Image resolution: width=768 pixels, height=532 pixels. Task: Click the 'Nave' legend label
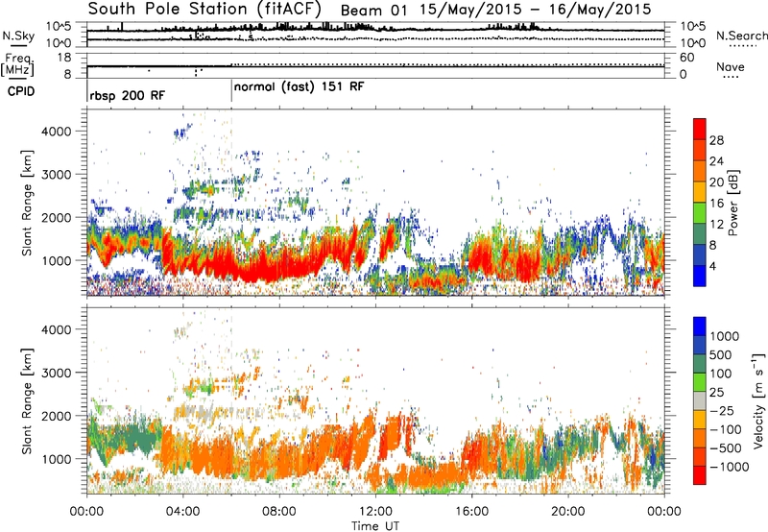[731, 66]
